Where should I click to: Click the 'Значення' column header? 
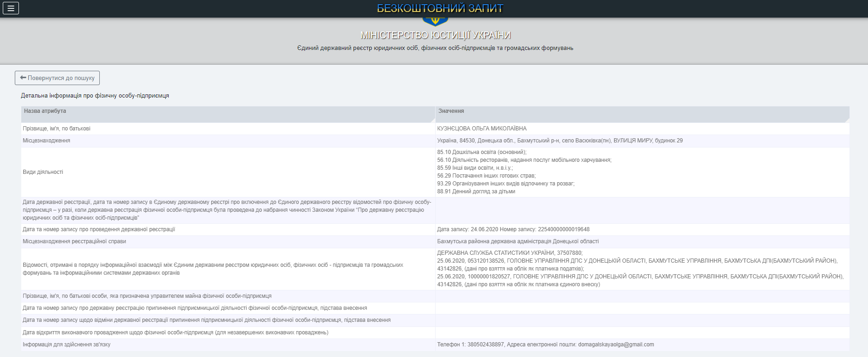point(451,111)
